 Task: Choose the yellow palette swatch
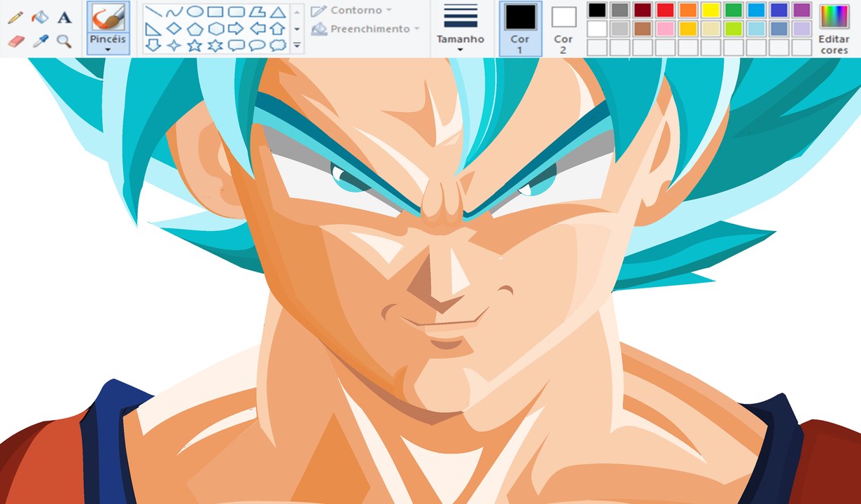pyautogui.click(x=710, y=10)
